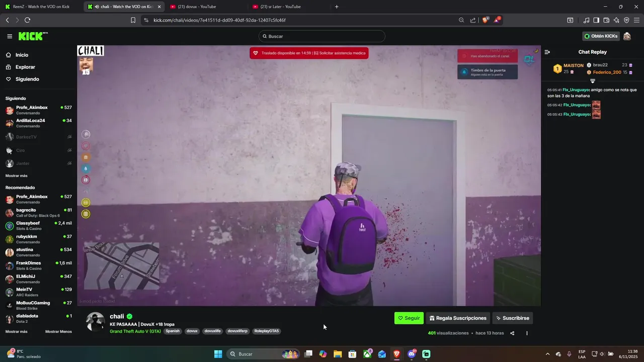Open the Kick hamburger sidebar menu
The height and width of the screenshot is (362, 644).
point(10,36)
